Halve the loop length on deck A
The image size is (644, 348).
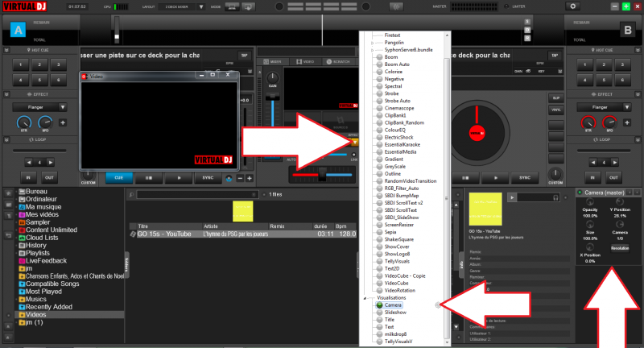click(x=29, y=162)
